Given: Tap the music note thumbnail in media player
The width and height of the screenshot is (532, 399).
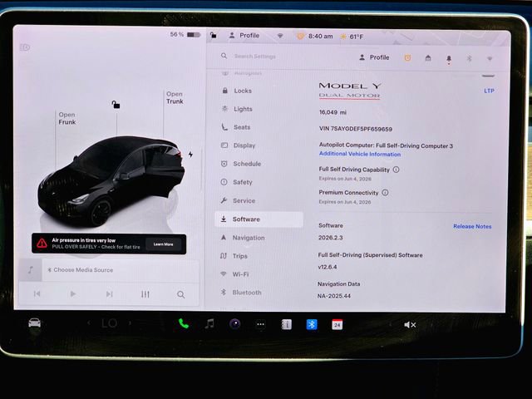Looking at the screenshot, I should (x=31, y=270).
